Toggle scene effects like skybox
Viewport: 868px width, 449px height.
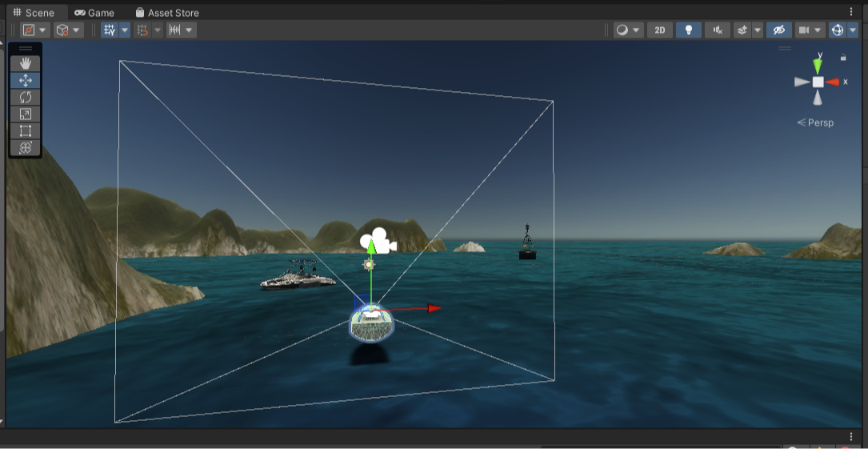pos(742,30)
